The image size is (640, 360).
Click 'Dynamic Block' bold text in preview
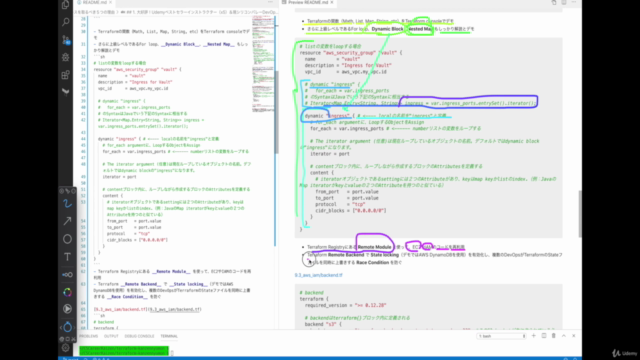click(x=387, y=29)
